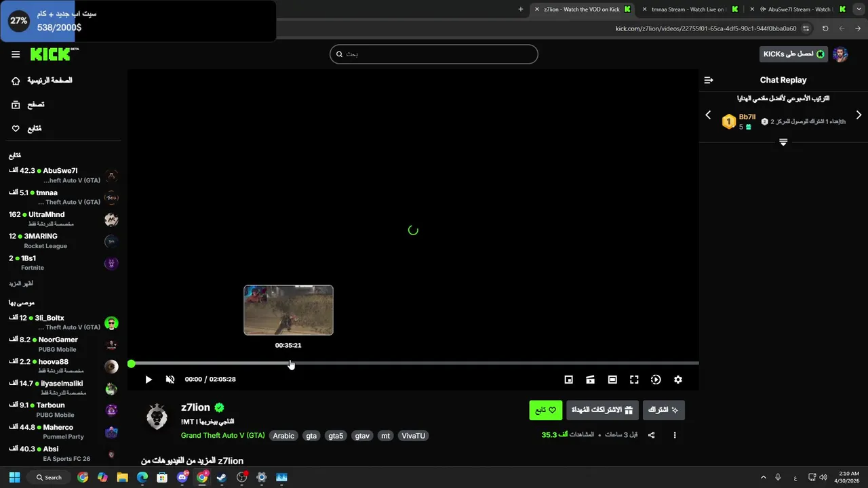
Task: Go to the home page sidebar item
Action: [42, 81]
